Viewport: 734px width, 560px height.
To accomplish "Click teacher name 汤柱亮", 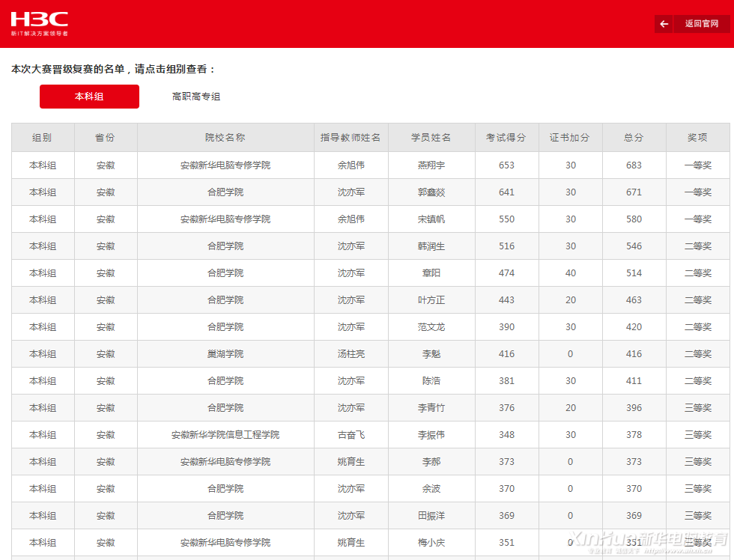I will coord(351,354).
